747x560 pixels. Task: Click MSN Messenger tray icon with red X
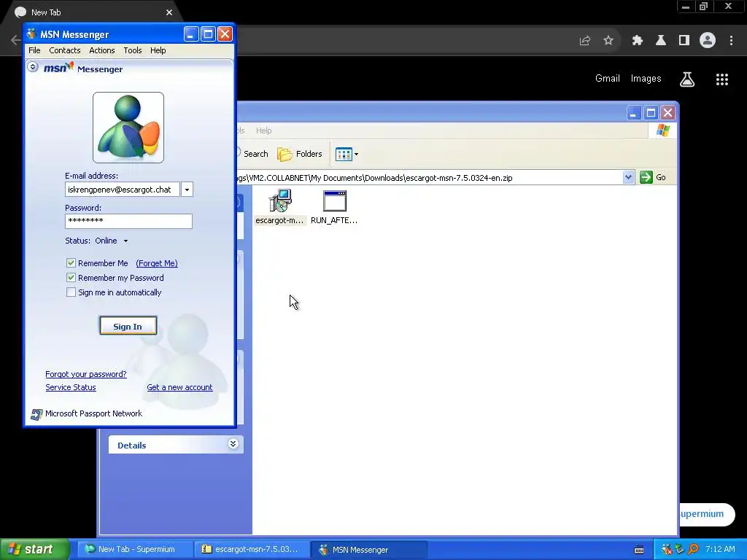[x=667, y=550]
